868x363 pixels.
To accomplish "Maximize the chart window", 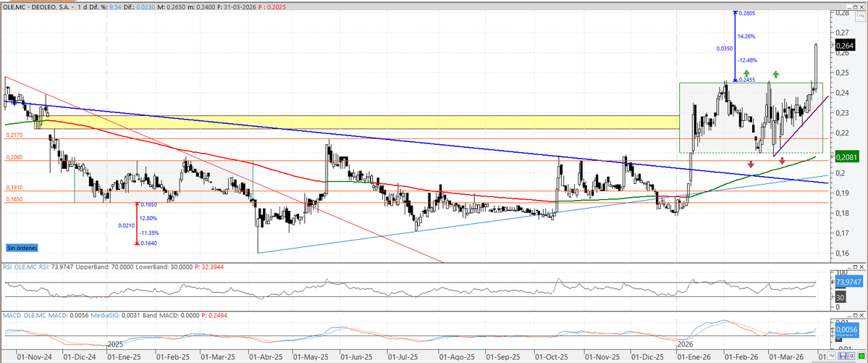I will point(855,7).
